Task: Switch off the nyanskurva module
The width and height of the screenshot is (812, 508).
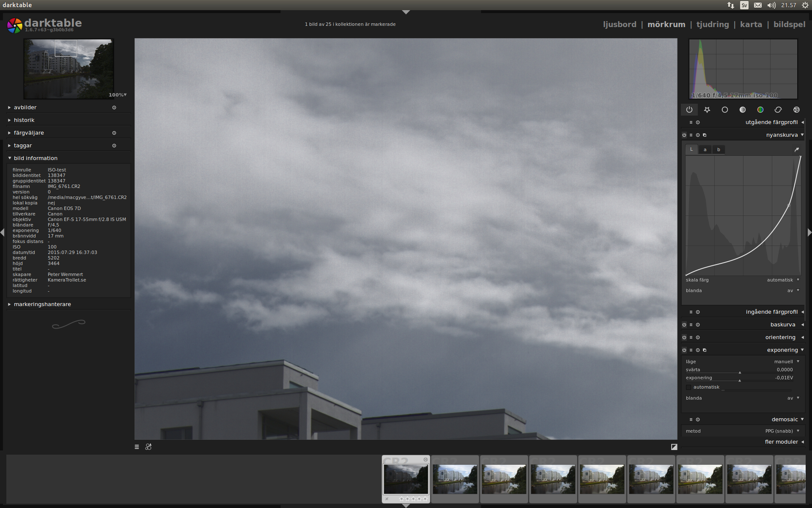Action: [684, 135]
